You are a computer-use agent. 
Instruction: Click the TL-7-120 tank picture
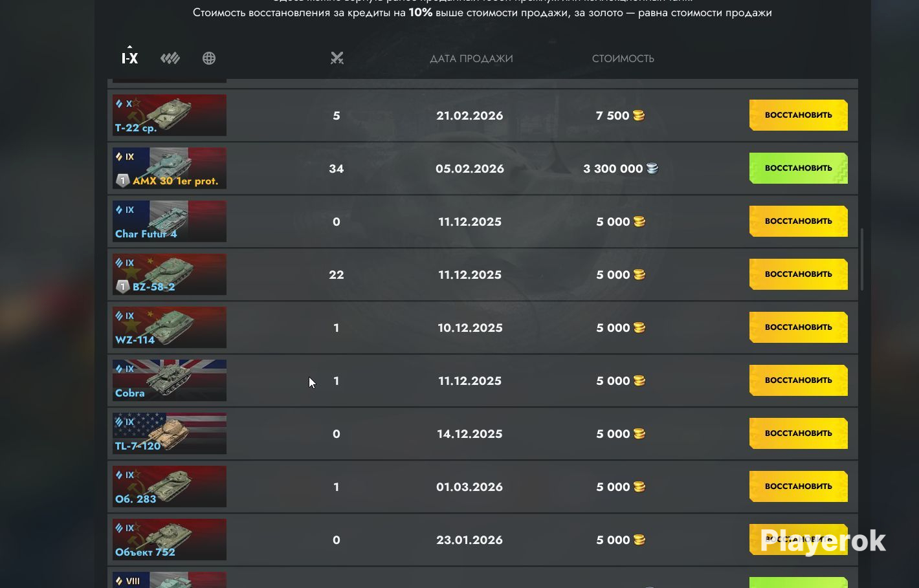pos(170,433)
